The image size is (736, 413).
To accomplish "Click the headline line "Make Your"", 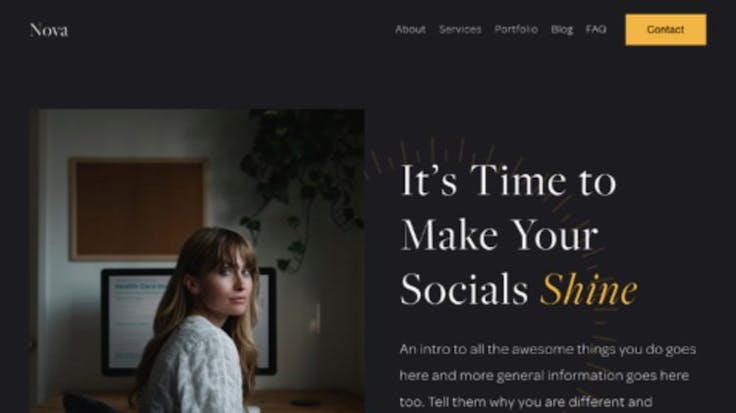I will pos(499,235).
